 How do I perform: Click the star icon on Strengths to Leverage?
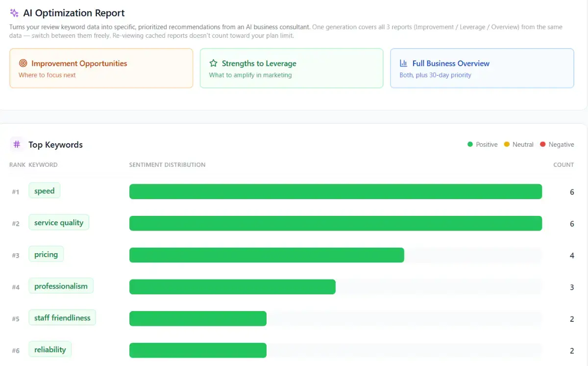pos(213,63)
